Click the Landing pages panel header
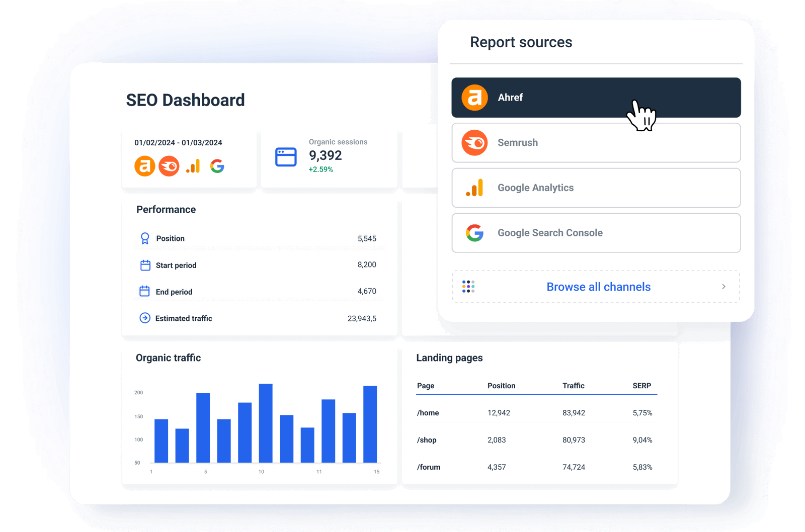Screen dimensions: 805x532 point(449,358)
